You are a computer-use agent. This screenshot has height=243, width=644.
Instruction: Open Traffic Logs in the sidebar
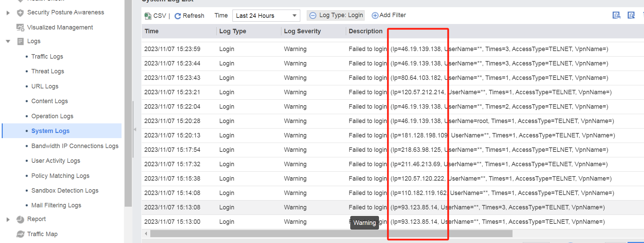tap(47, 57)
